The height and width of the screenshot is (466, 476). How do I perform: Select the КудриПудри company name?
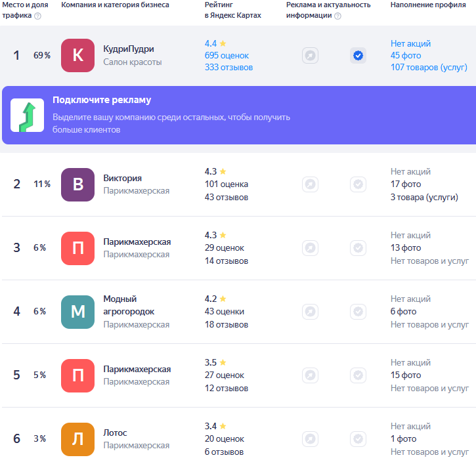[129, 49]
